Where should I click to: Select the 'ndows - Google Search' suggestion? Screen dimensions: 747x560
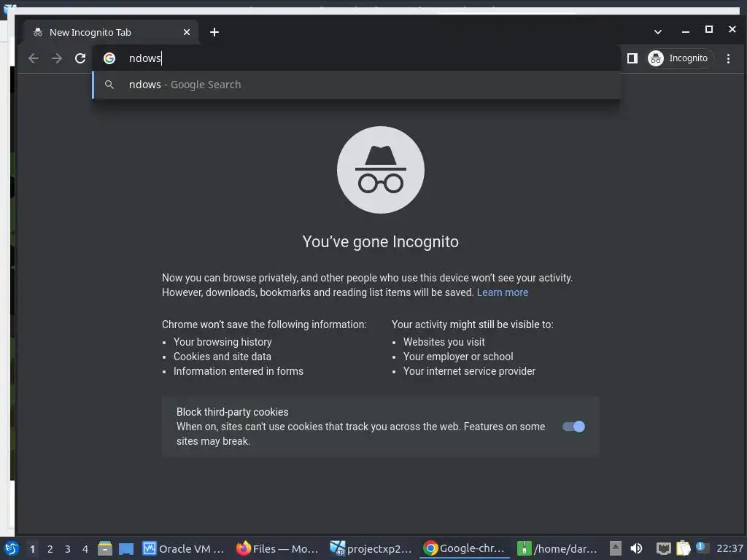click(356, 85)
